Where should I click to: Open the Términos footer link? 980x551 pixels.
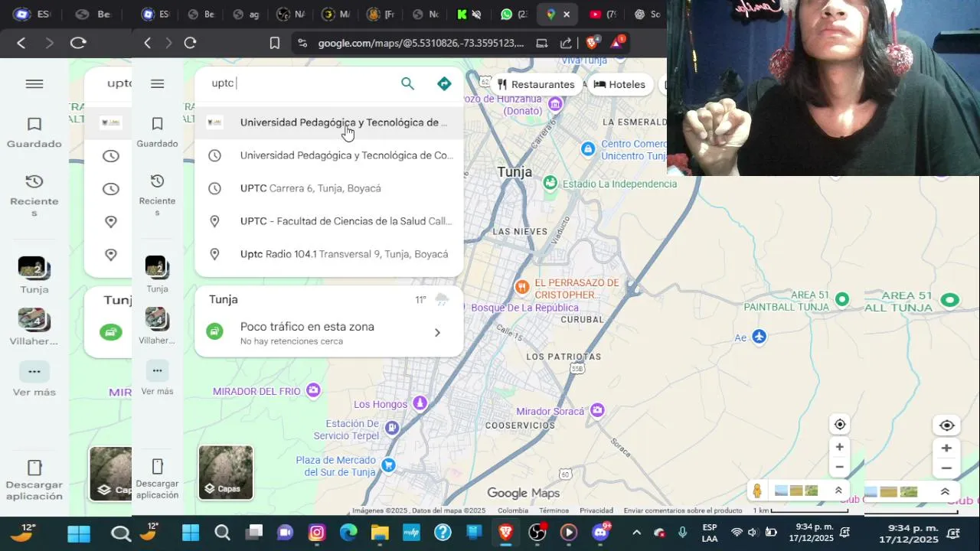(554, 510)
